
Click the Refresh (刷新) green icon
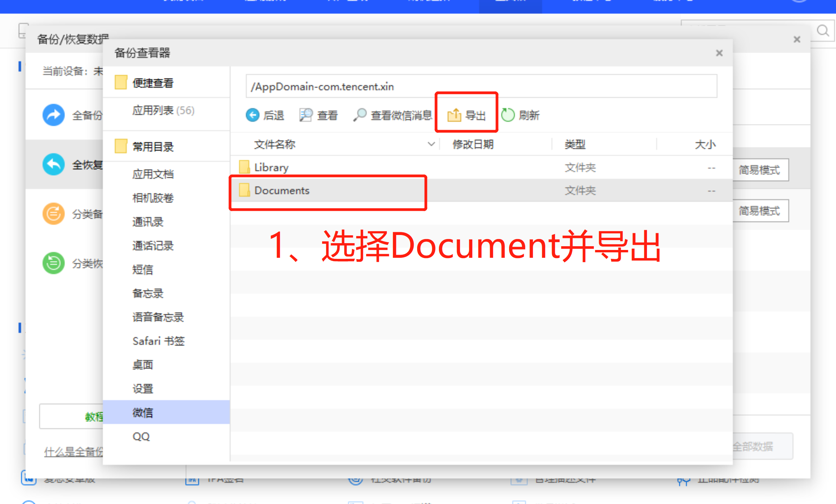[508, 115]
